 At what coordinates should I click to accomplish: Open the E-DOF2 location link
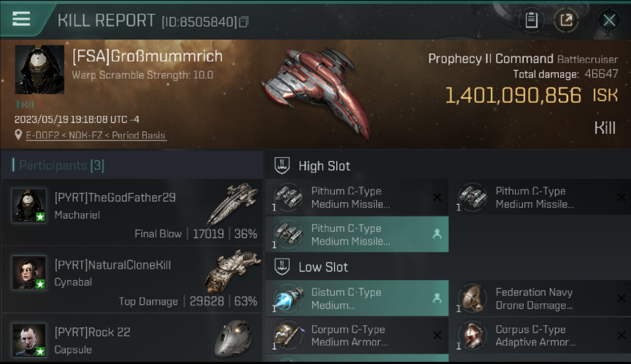[x=96, y=135]
